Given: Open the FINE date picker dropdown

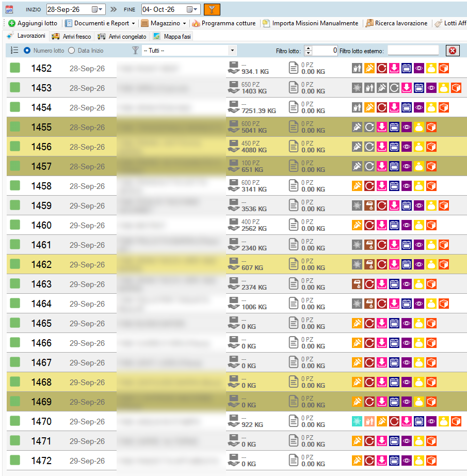Looking at the screenshot, I should 192,9.
